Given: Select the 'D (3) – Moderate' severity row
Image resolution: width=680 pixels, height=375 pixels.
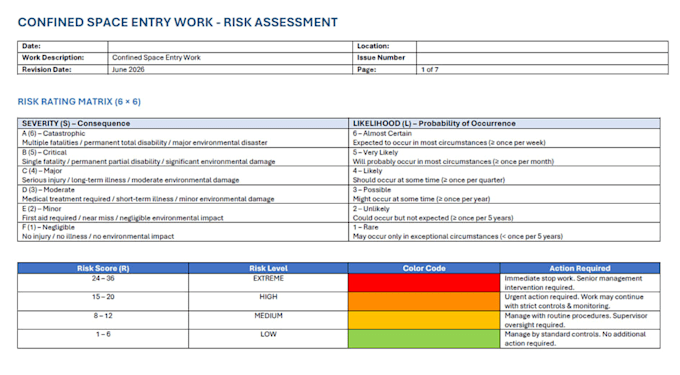Looking at the screenshot, I should pos(183,194).
